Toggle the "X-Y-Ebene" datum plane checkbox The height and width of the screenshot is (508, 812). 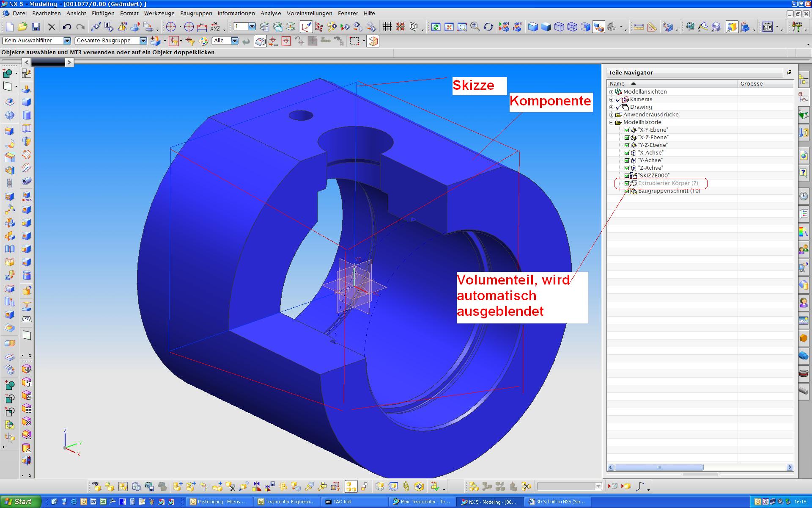627,130
